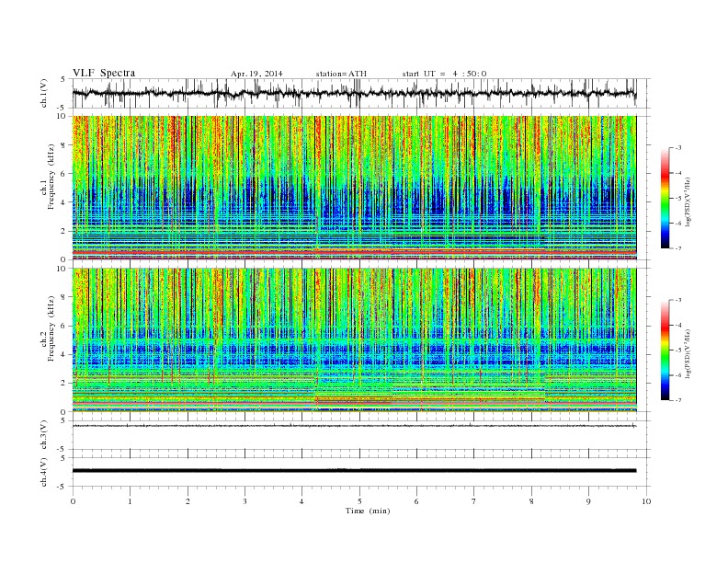Click the "VLF Spectra" title text

coord(104,73)
